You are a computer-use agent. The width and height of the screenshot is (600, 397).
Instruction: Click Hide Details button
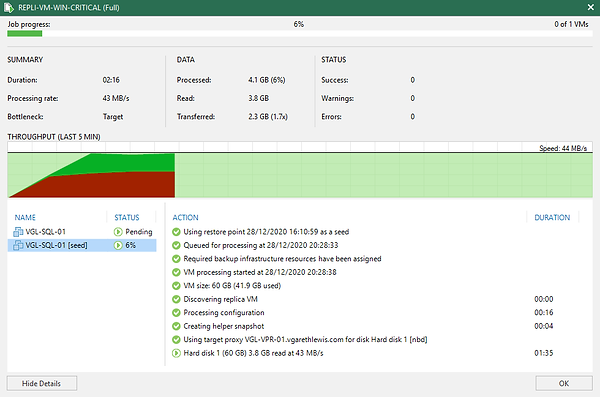(x=42, y=383)
